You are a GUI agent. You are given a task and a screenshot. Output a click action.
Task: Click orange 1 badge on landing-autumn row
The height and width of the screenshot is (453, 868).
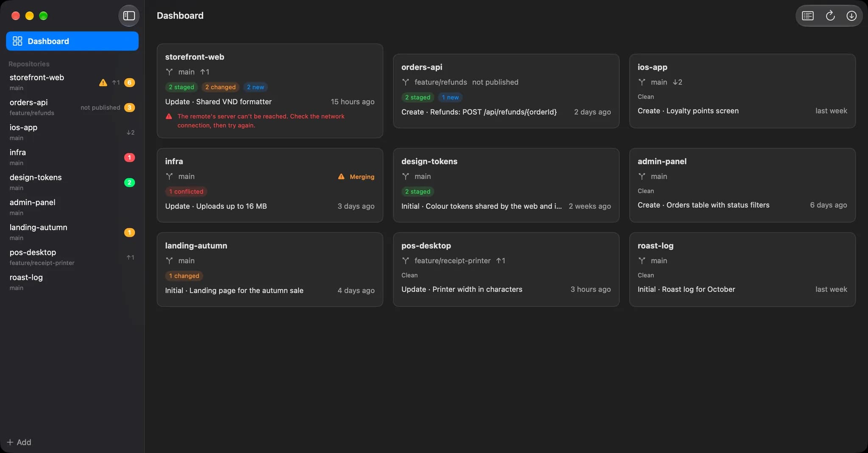129,232
